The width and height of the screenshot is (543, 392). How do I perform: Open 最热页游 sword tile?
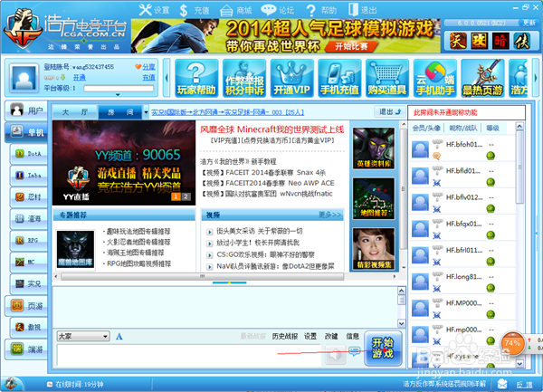point(482,78)
